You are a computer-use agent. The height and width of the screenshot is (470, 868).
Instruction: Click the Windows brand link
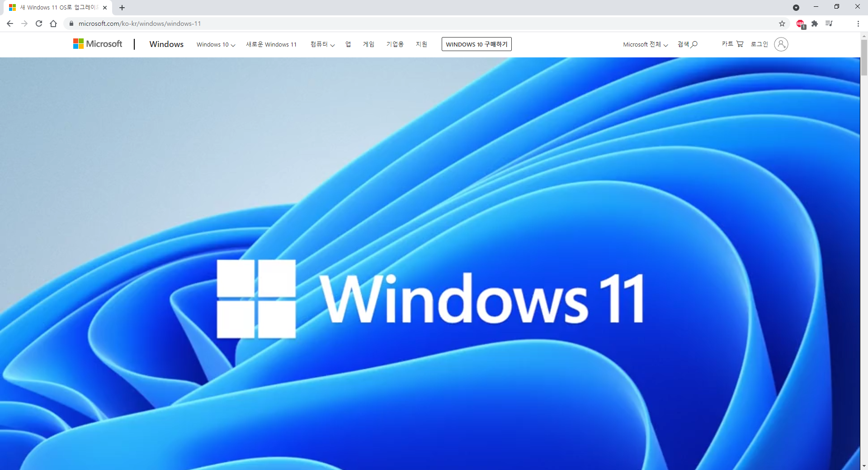click(x=166, y=44)
